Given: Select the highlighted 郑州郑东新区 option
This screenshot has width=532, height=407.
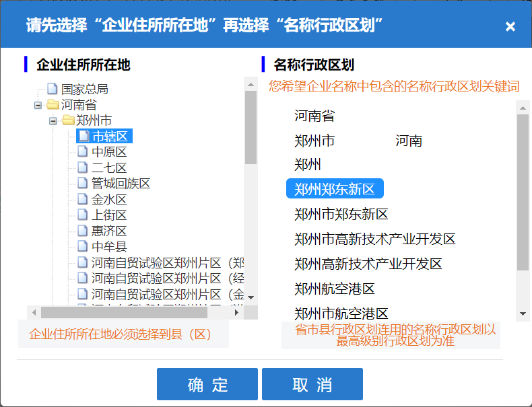Looking at the screenshot, I should pyautogui.click(x=335, y=188).
